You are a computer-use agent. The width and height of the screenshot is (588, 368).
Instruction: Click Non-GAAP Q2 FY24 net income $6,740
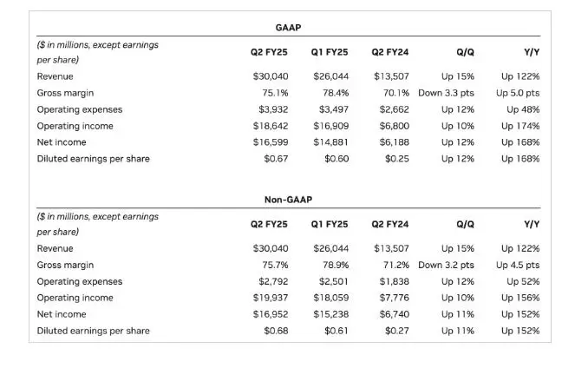[x=394, y=314]
